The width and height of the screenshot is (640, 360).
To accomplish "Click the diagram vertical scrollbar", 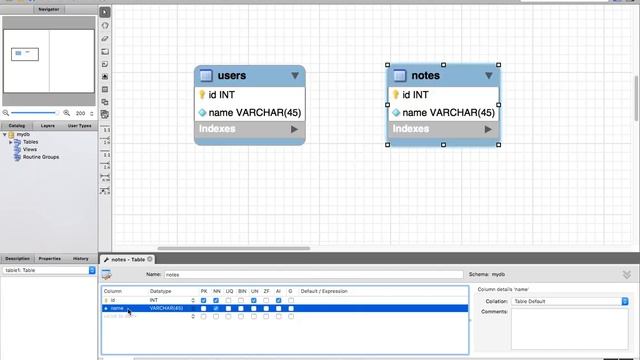I will pyautogui.click(x=636, y=98).
